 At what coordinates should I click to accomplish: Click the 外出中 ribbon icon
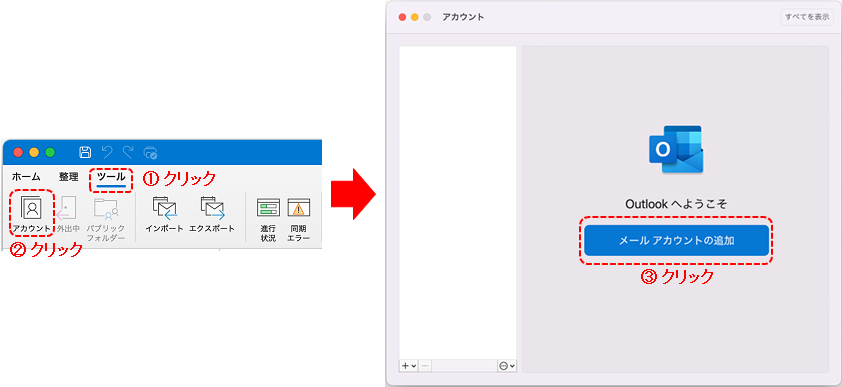click(68, 214)
